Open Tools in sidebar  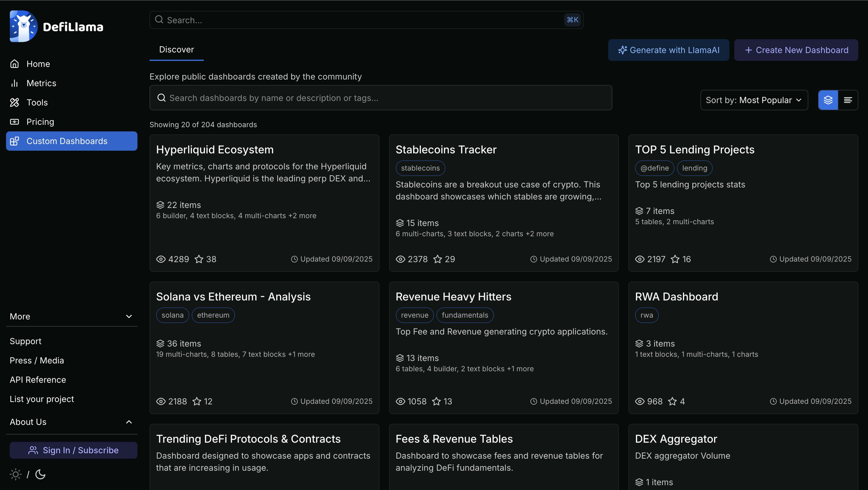(x=71, y=102)
